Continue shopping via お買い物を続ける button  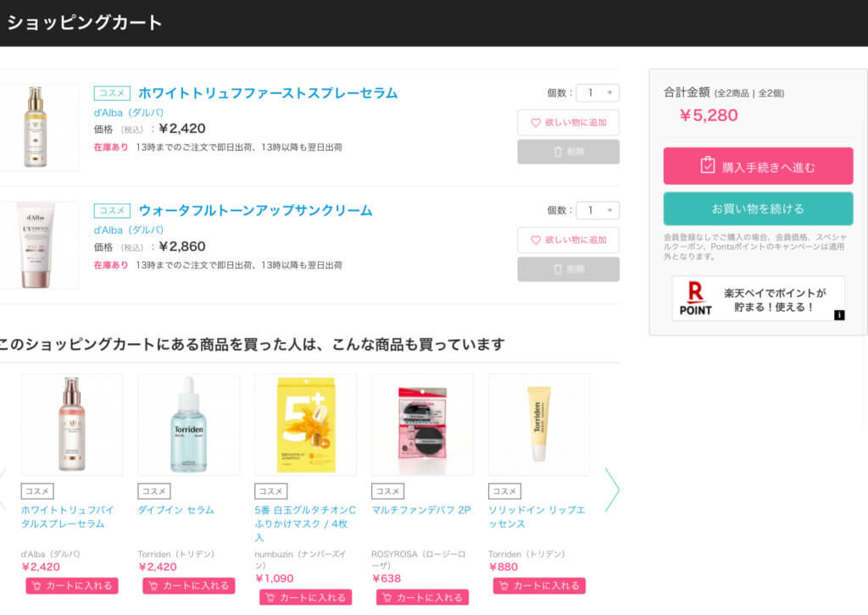pos(758,208)
